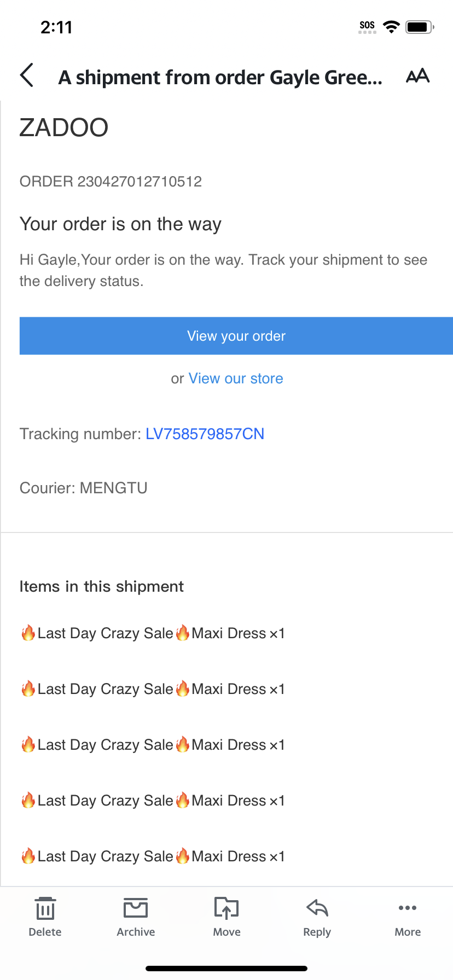453x980 pixels.
Task: Tap the Courier: MENGTU text
Action: 84,488
